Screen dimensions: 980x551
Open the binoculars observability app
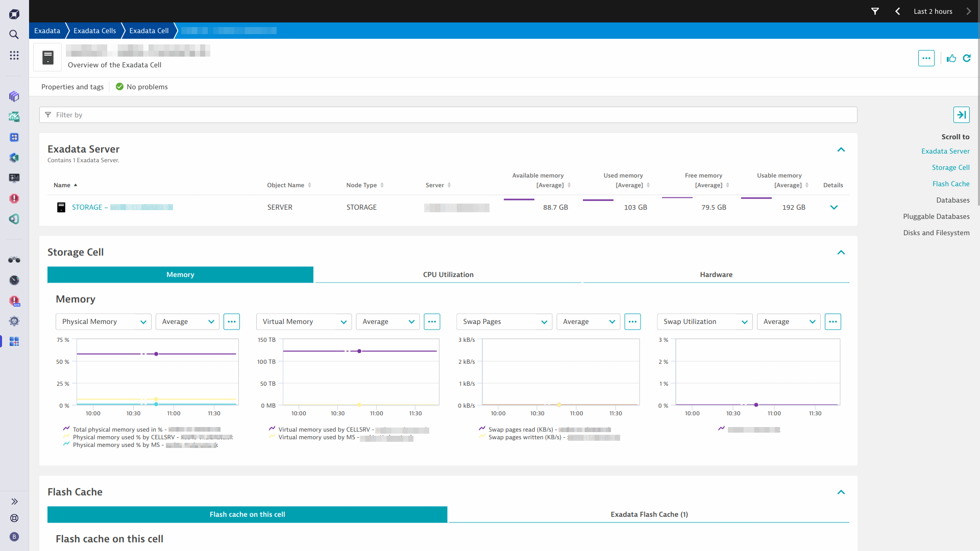pos(14,260)
